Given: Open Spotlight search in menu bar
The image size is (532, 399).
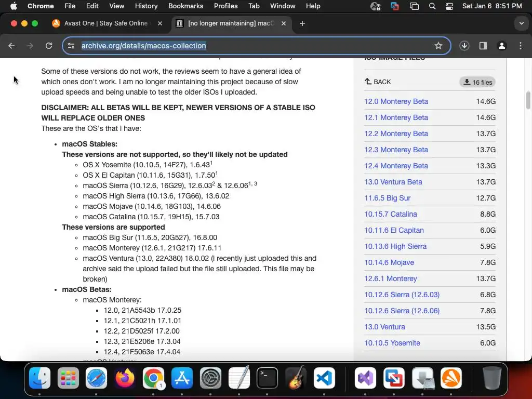Looking at the screenshot, I should pyautogui.click(x=432, y=6).
